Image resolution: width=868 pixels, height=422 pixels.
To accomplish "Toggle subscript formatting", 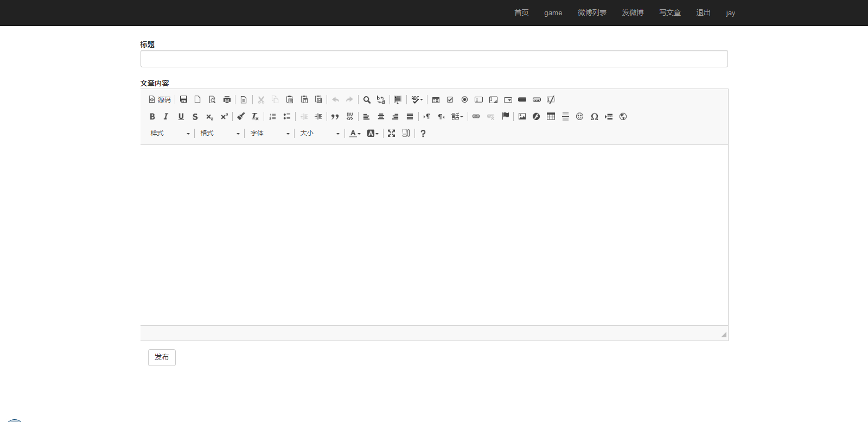I will (209, 117).
